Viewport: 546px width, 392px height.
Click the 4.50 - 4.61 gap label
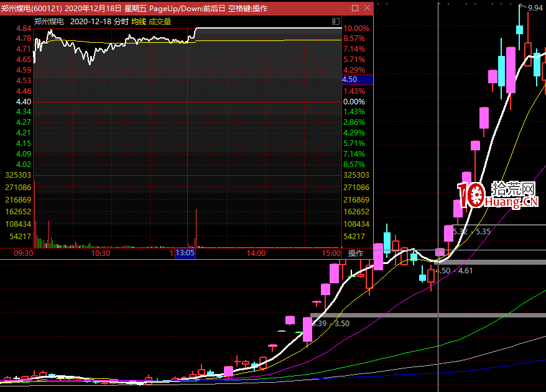point(454,270)
